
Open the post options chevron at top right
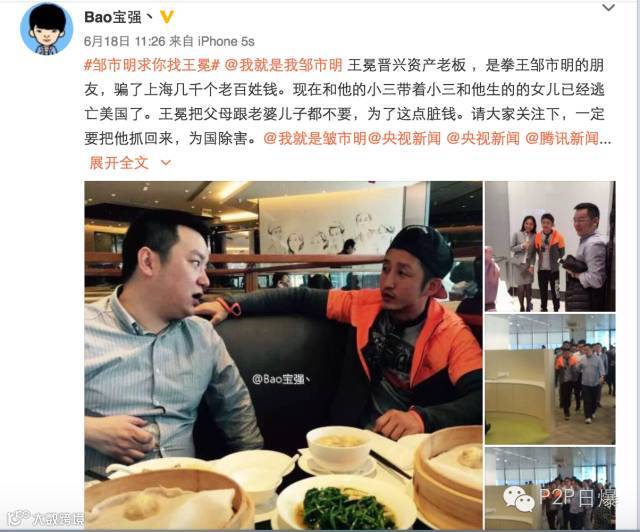pyautogui.click(x=608, y=7)
